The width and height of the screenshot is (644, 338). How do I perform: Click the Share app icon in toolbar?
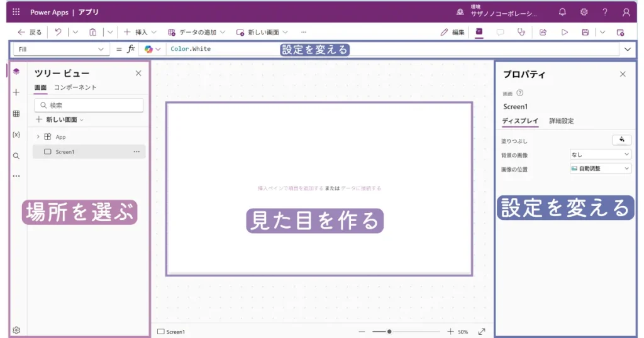pos(543,32)
